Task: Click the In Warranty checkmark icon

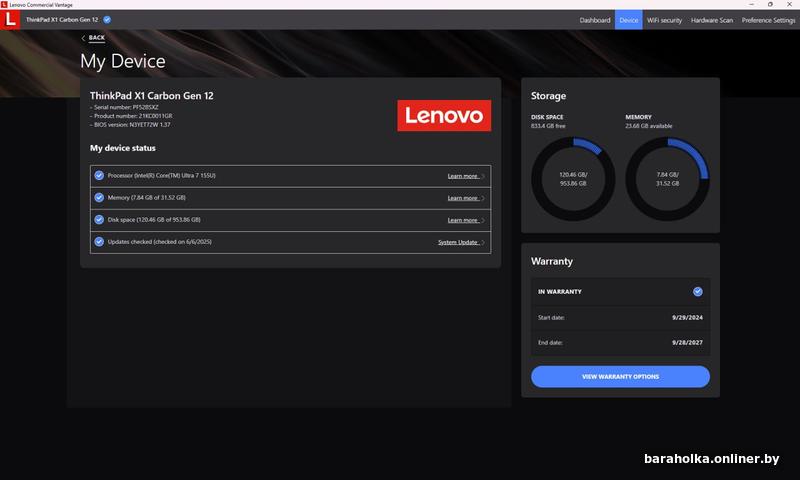Action: click(697, 292)
